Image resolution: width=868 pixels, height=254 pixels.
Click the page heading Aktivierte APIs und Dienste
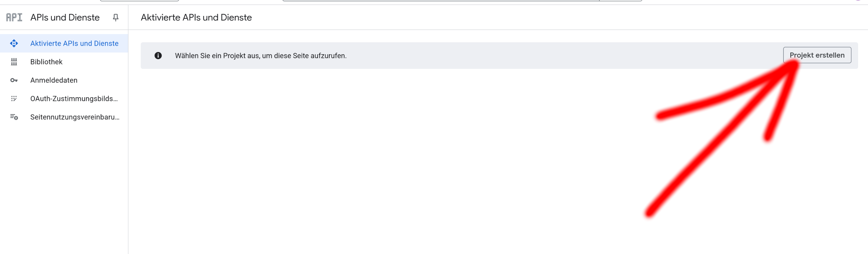[196, 17]
